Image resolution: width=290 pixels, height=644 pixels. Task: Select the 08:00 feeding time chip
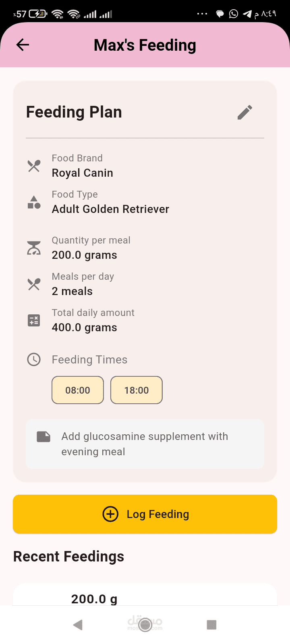(78, 390)
